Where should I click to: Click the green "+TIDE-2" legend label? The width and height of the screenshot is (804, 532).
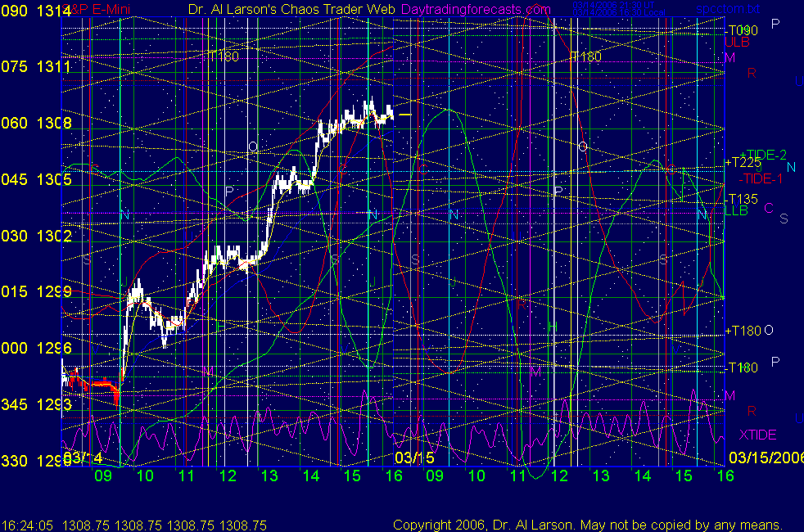763,155
